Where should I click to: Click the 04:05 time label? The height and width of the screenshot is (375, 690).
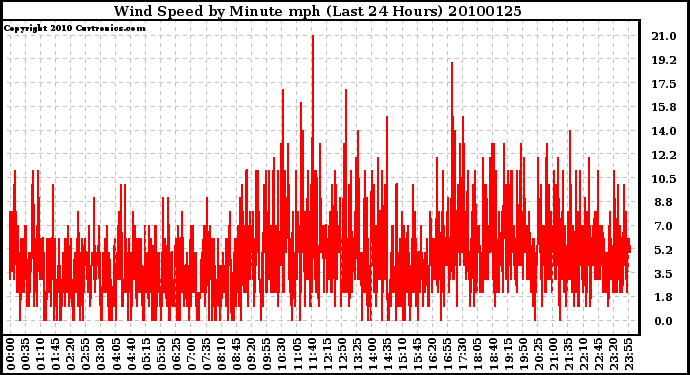point(116,354)
